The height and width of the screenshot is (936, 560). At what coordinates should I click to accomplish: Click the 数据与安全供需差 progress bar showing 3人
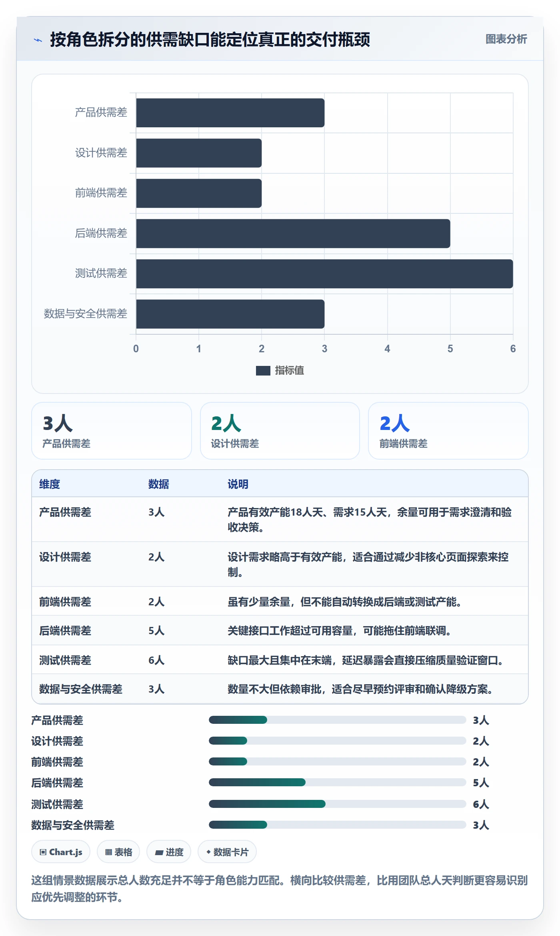pos(337,825)
